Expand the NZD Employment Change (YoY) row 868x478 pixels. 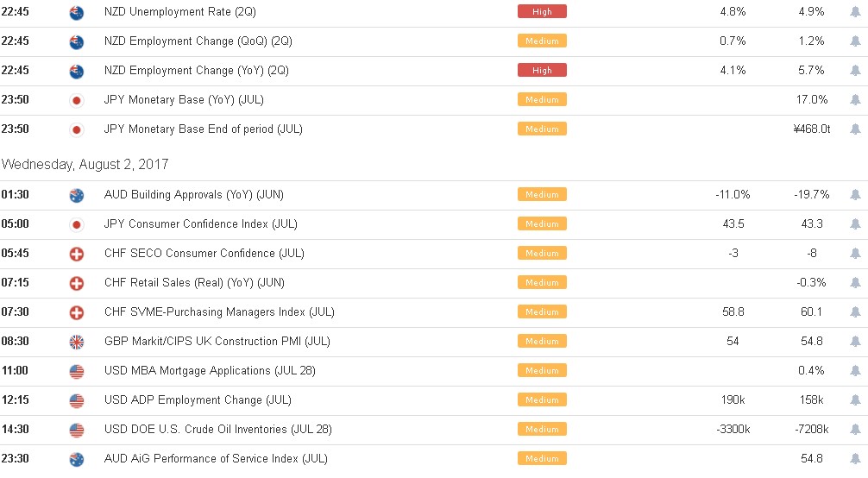[x=434, y=71]
